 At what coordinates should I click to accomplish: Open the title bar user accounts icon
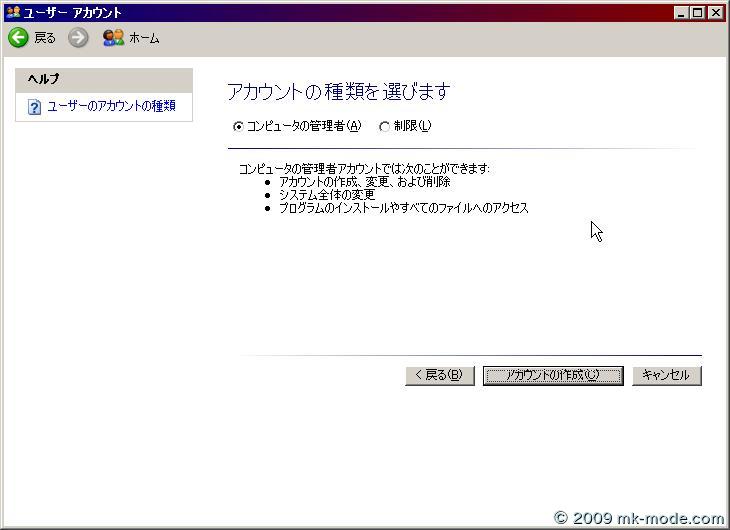(x=12, y=12)
